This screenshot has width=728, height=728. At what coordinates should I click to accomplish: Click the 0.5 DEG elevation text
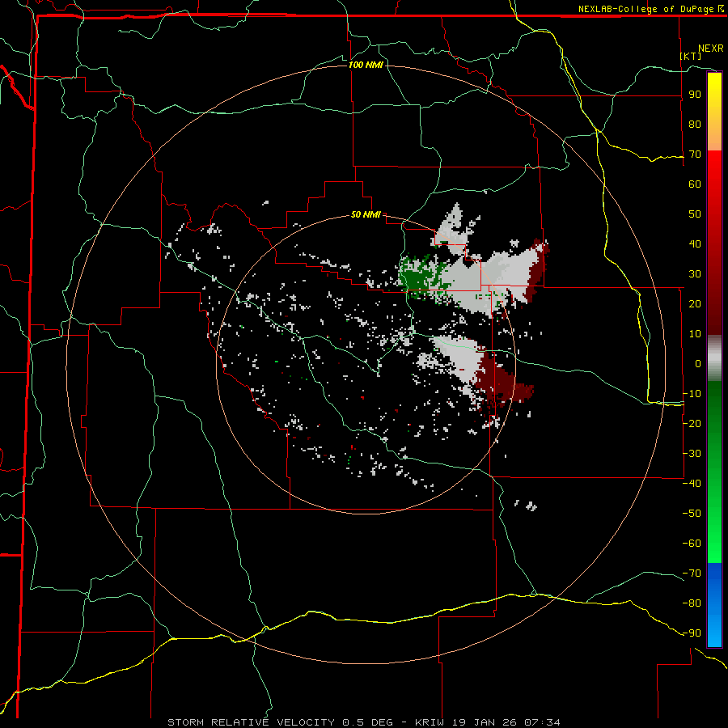[x=368, y=722]
